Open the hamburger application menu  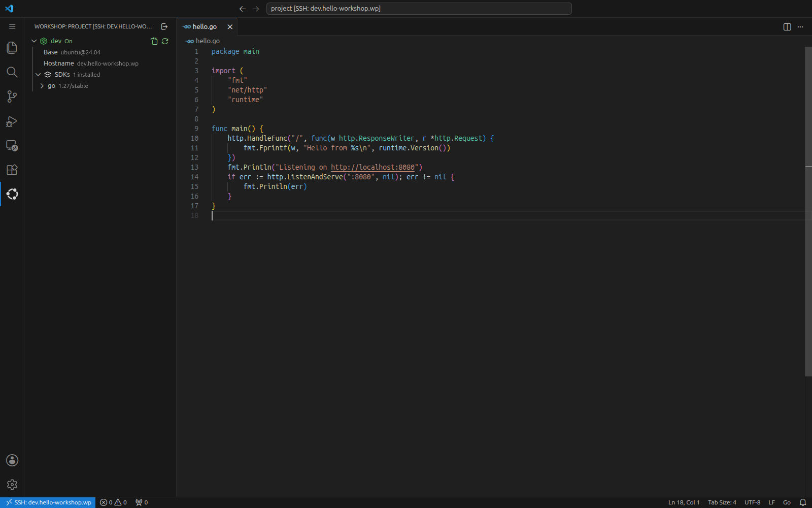click(x=12, y=26)
